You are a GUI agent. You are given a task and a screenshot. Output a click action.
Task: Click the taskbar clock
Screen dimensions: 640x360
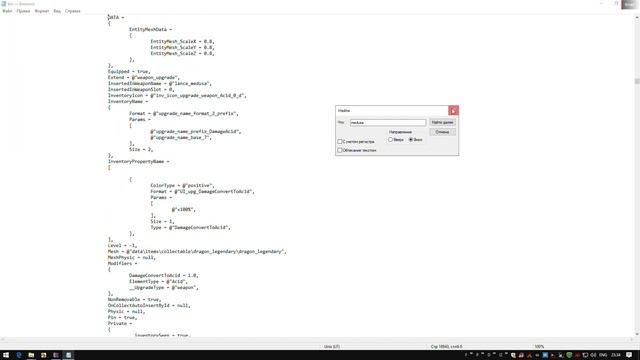616,355
